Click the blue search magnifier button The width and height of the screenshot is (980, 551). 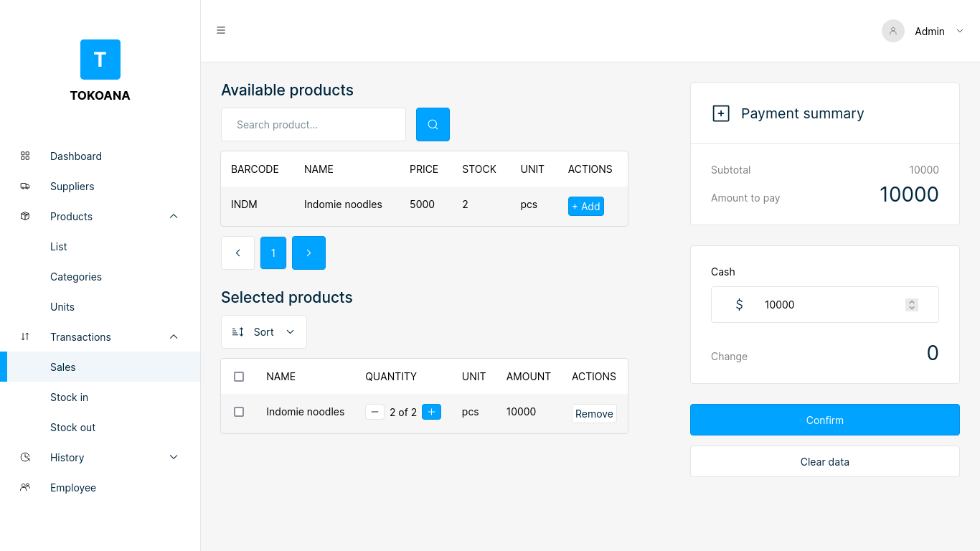pos(433,124)
